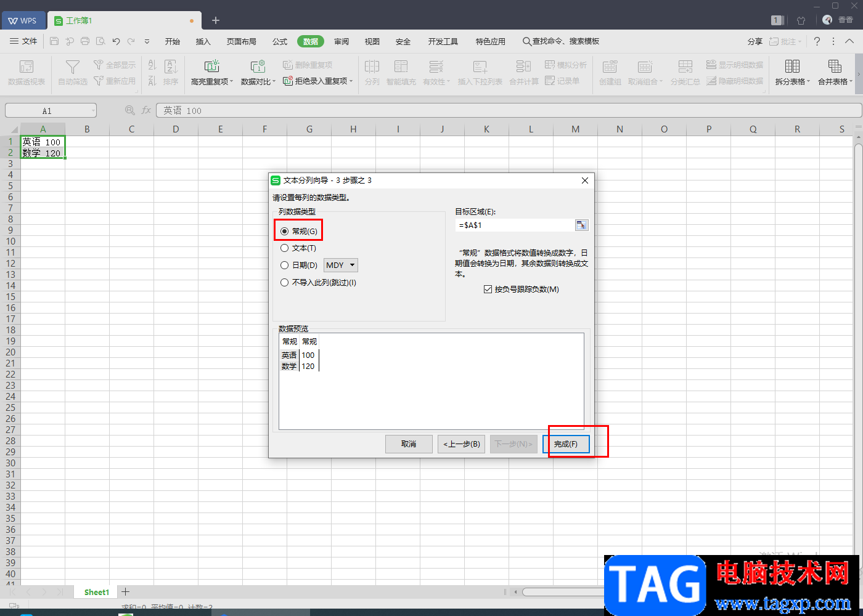This screenshot has width=863, height=616.
Task: Click the 取消 button in the wizard
Action: (x=409, y=444)
